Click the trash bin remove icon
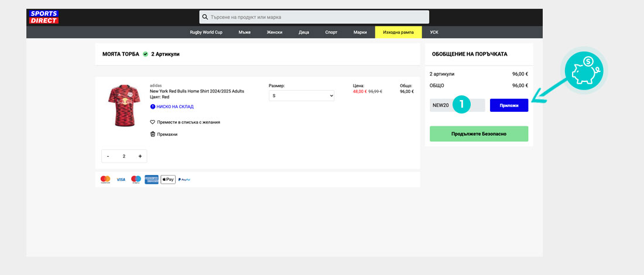The width and height of the screenshot is (644, 275). coord(153,134)
